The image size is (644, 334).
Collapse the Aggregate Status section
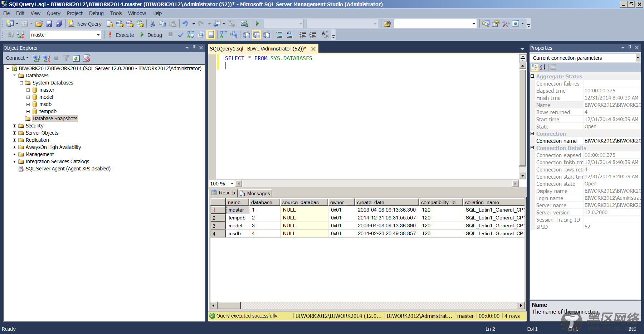[532, 76]
